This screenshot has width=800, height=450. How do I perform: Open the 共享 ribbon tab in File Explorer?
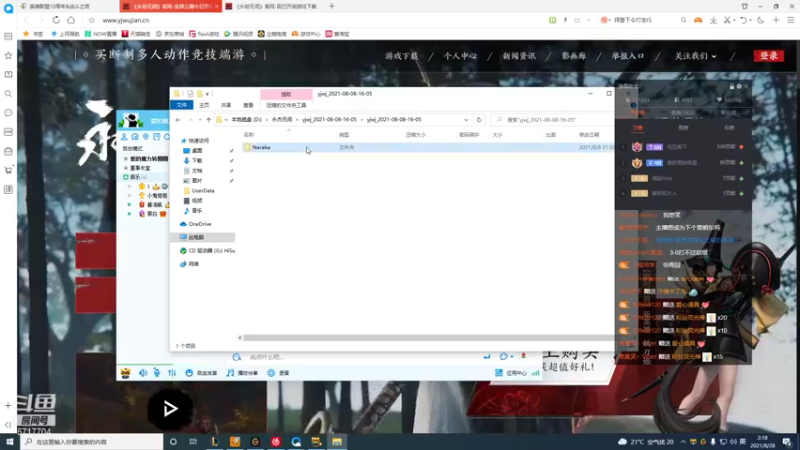pyautogui.click(x=226, y=105)
